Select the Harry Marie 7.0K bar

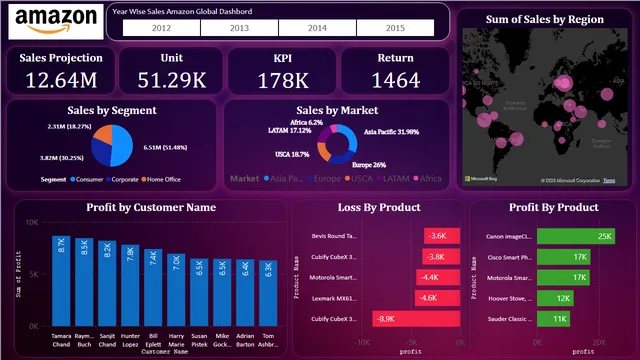point(176,290)
